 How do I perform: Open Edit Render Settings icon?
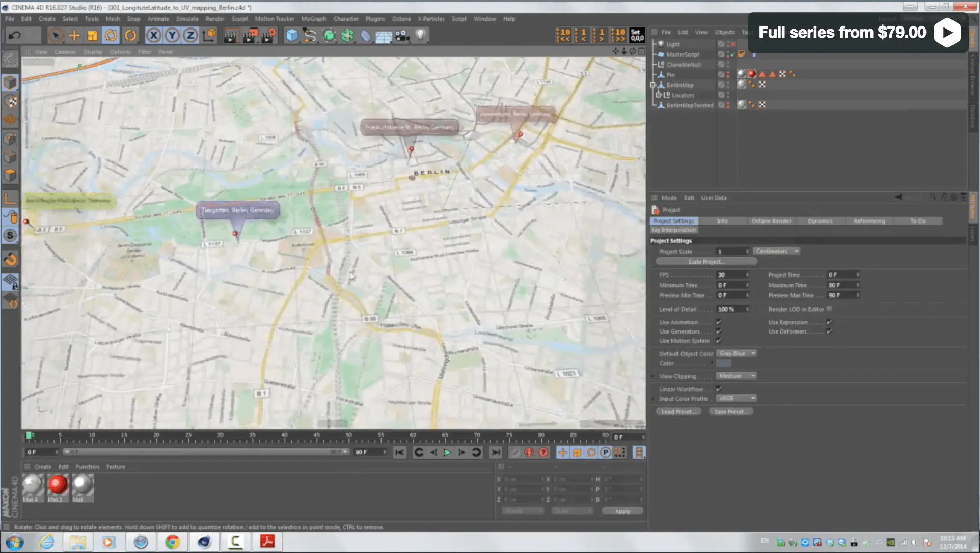[268, 35]
